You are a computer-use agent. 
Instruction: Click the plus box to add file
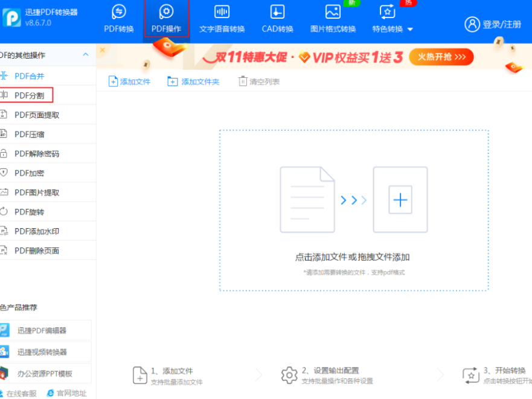click(x=400, y=200)
